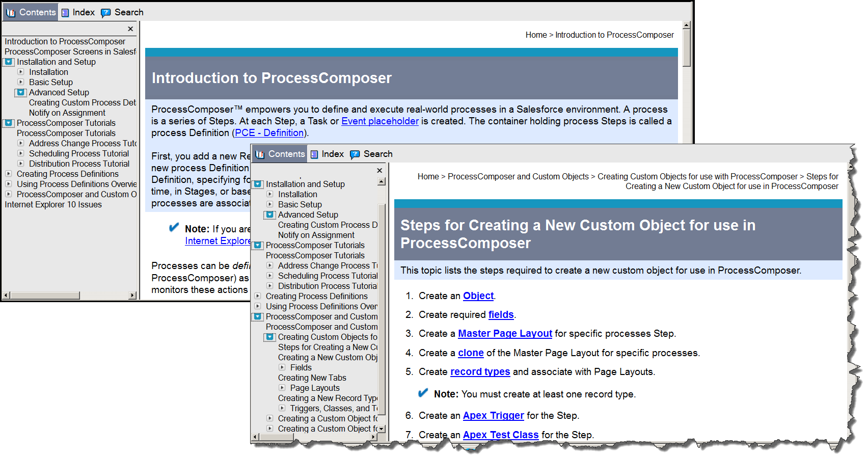Click the scroll-down arrow in the front contents pane
The image size is (868, 455).
click(x=382, y=429)
